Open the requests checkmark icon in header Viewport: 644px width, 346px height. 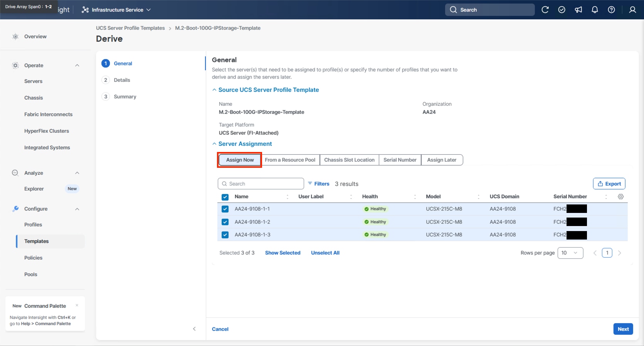[x=562, y=10]
